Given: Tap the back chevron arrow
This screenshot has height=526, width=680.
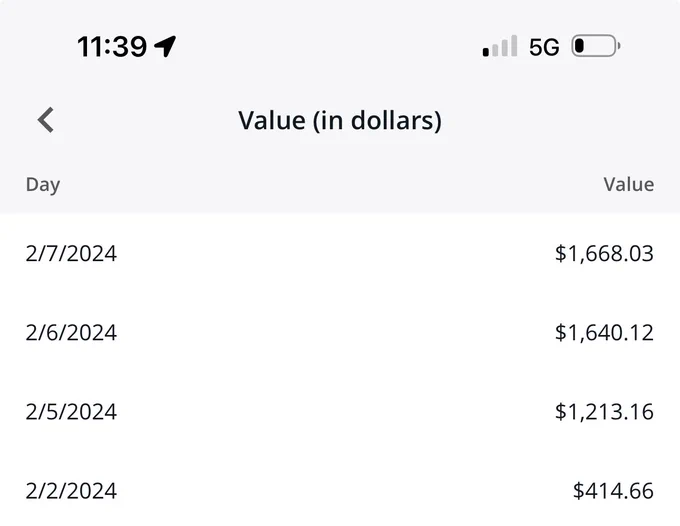Looking at the screenshot, I should 46,120.
